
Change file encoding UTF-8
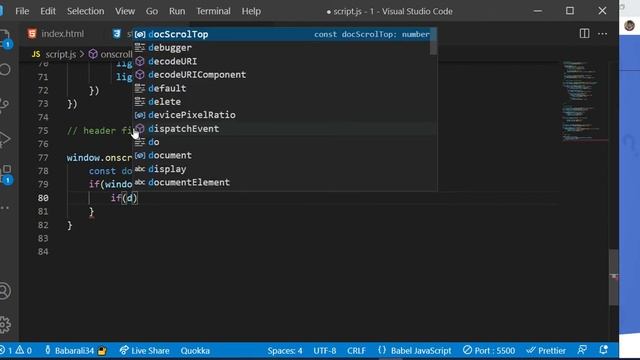click(325, 350)
